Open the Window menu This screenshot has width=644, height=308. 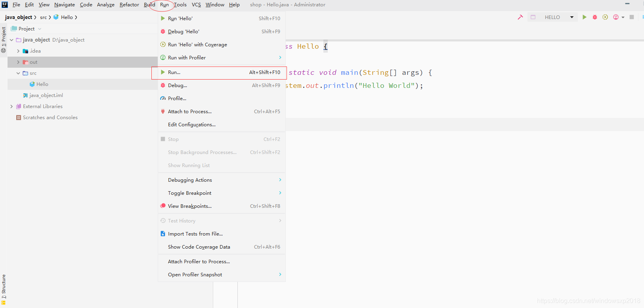click(215, 5)
